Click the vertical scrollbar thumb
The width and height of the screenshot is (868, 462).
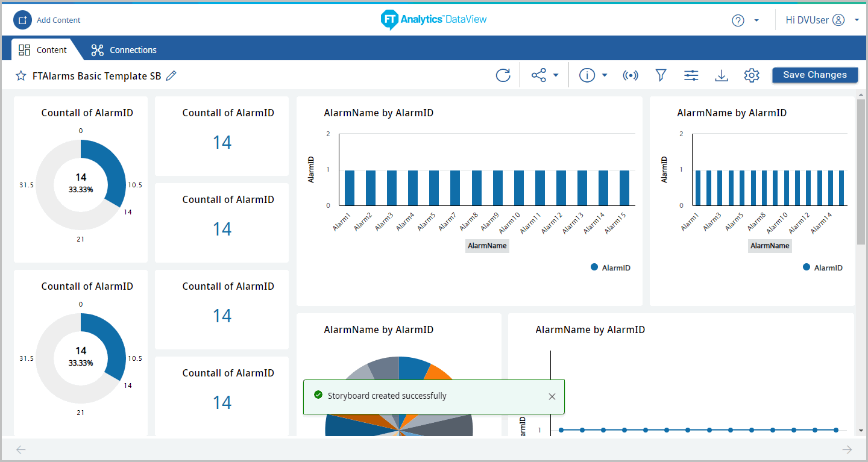tap(861, 172)
